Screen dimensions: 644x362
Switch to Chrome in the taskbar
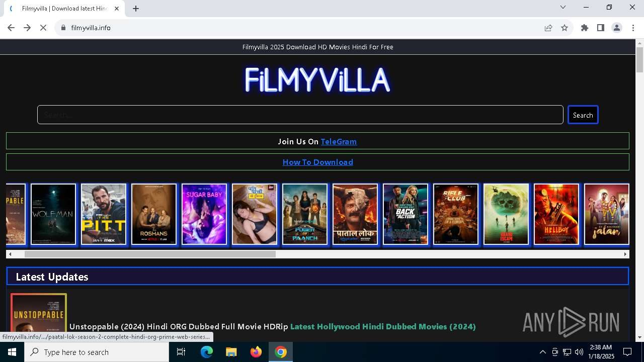(x=281, y=352)
